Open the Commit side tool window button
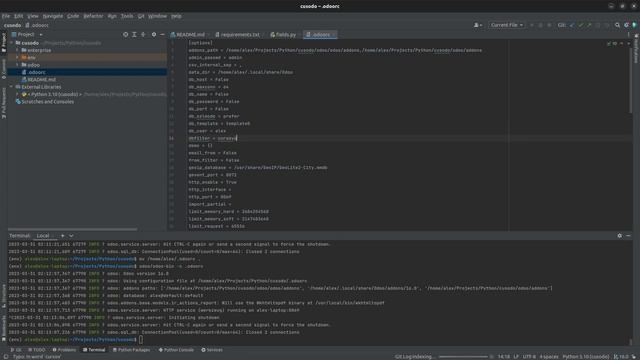 pos(4,69)
